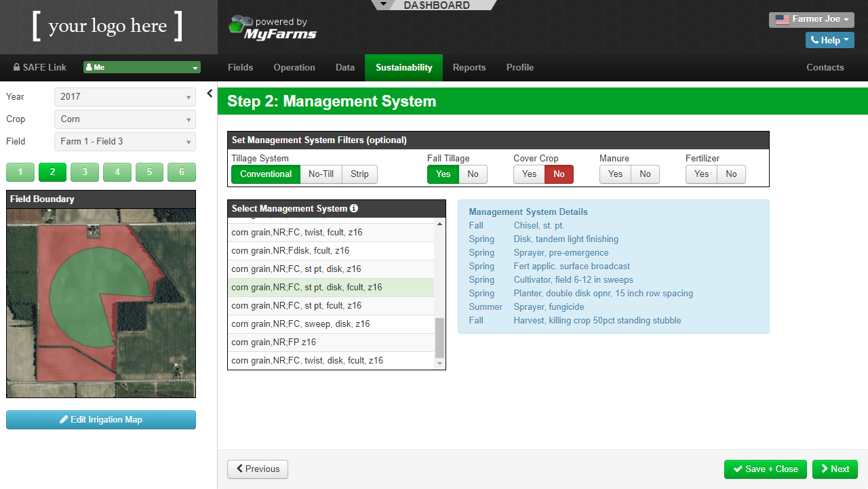
Task: Open the Farmer Joe account menu
Action: point(811,20)
